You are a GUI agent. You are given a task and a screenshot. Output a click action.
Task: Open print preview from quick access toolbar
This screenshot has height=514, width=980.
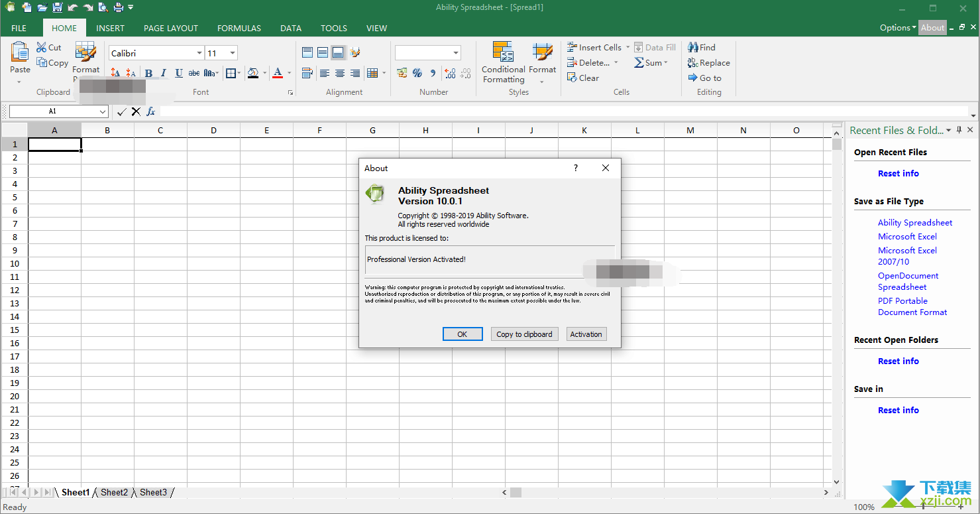(x=103, y=7)
